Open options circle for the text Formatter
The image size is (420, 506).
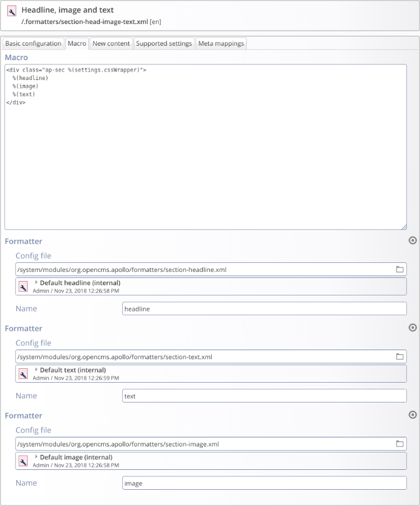pyautogui.click(x=412, y=328)
